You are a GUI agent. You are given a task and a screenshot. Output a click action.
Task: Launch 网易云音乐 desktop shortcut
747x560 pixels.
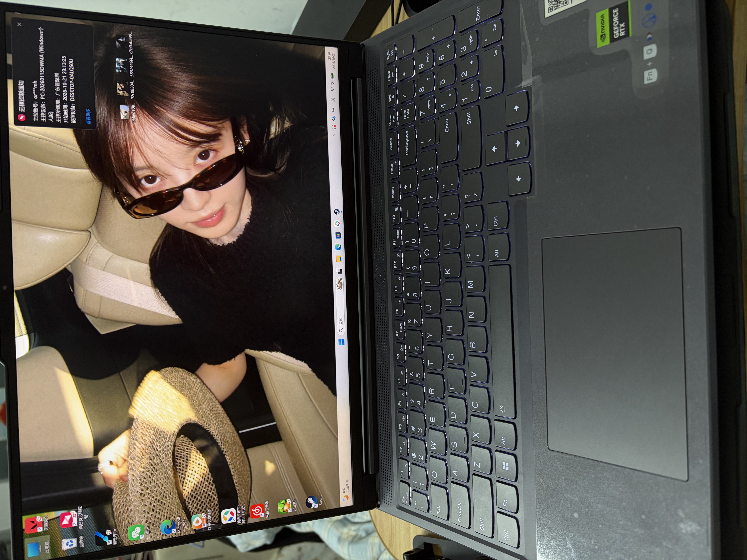260,510
